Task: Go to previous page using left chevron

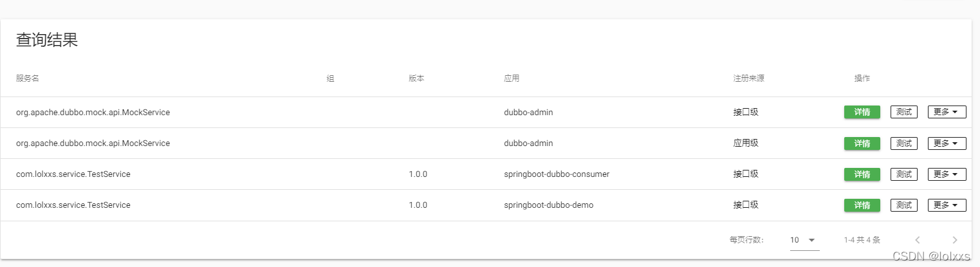Action: [918, 240]
